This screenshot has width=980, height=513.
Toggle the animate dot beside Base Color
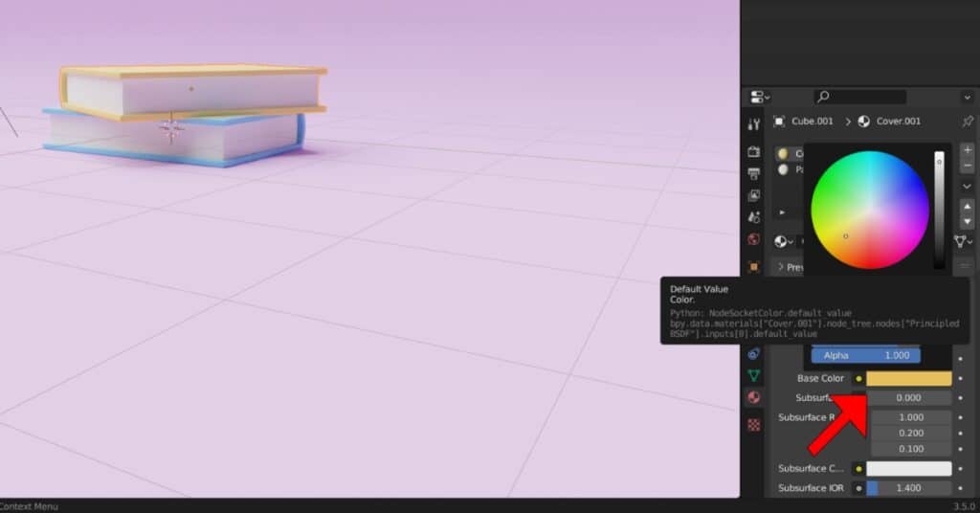point(960,379)
